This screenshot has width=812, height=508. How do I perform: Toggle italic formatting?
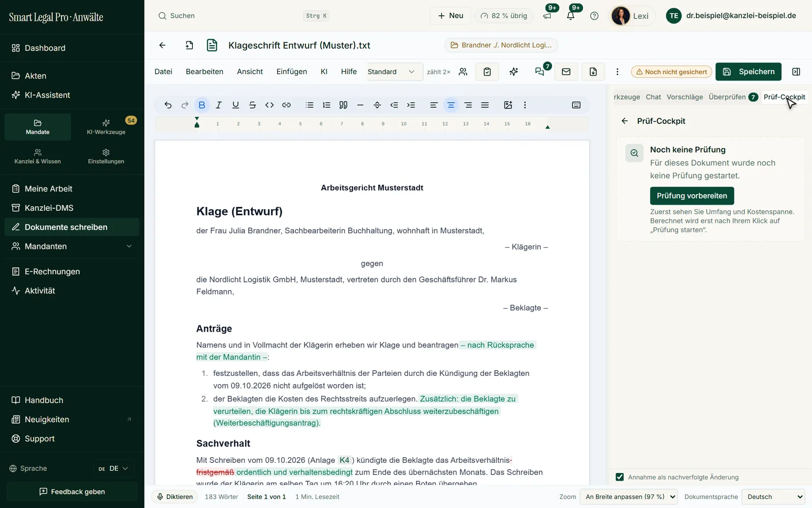[219, 105]
